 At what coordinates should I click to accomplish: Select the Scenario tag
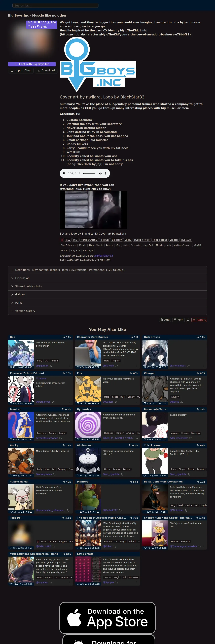point(135,245)
